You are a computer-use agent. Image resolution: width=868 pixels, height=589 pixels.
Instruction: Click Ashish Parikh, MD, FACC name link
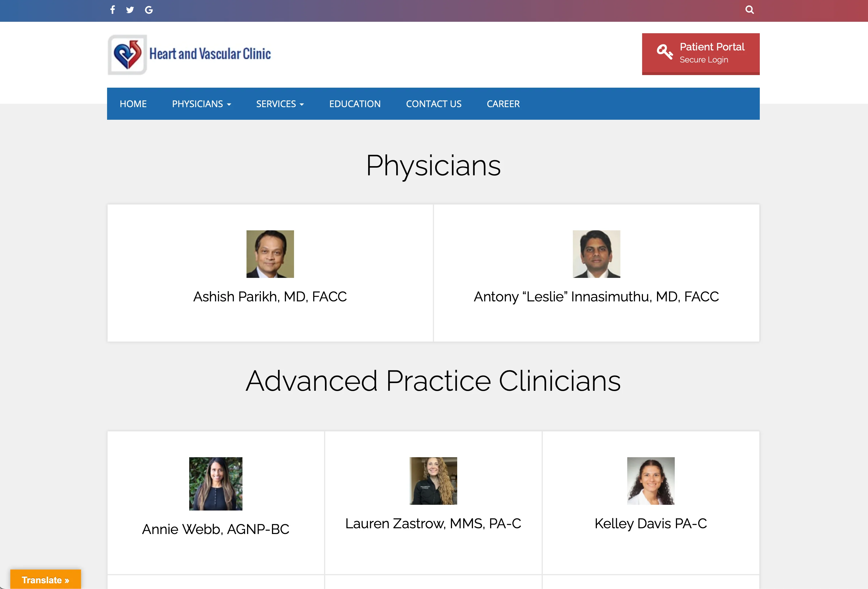tap(270, 297)
